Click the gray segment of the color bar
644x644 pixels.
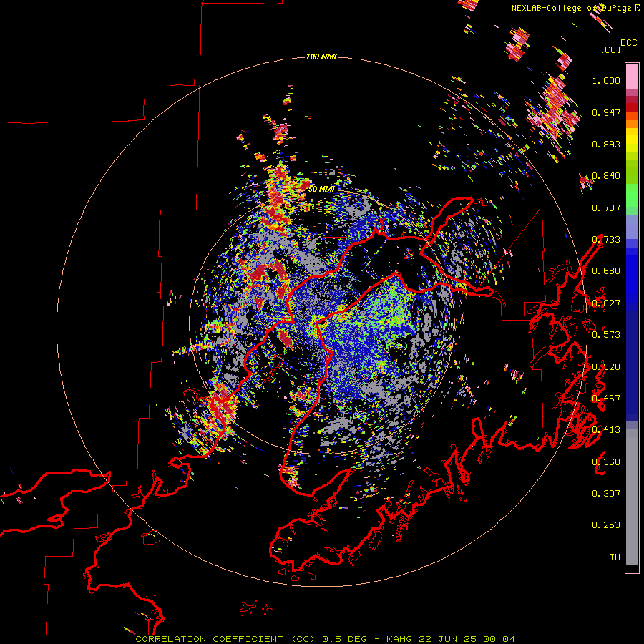tap(632, 497)
